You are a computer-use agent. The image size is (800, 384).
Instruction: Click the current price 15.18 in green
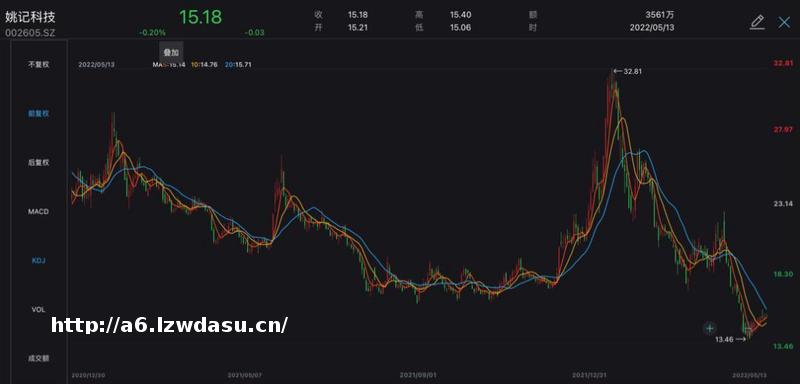coord(200,17)
